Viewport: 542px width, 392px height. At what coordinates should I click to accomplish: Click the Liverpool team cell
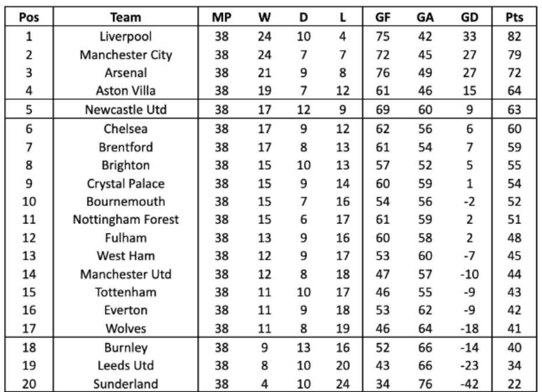coord(125,37)
